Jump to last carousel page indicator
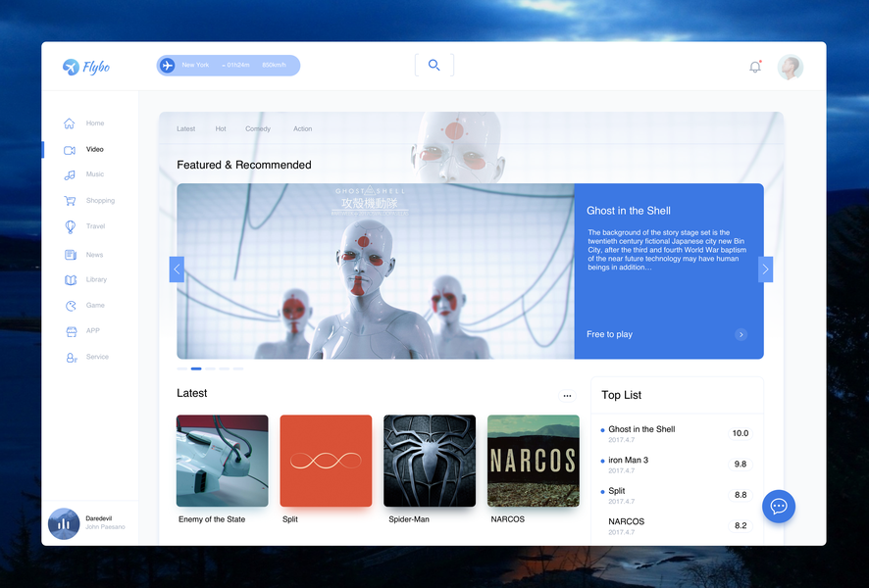This screenshot has width=869, height=588. 237,368
